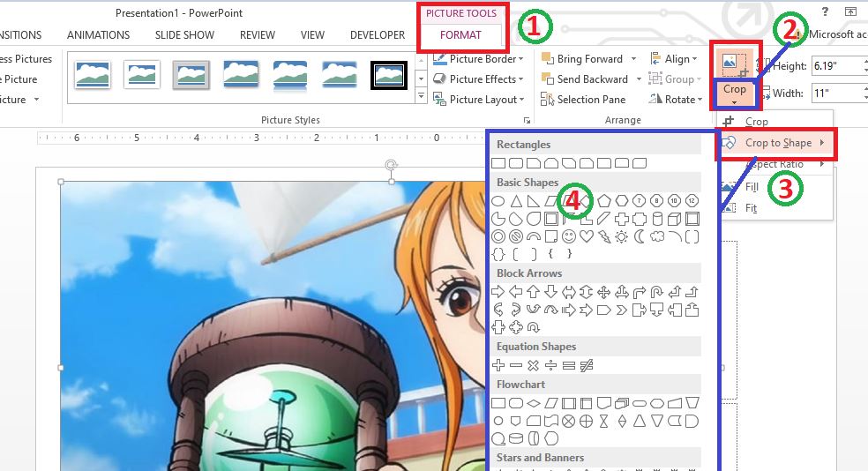This screenshot has height=471, width=868.
Task: Select the Plus equation shape
Action: (498, 365)
